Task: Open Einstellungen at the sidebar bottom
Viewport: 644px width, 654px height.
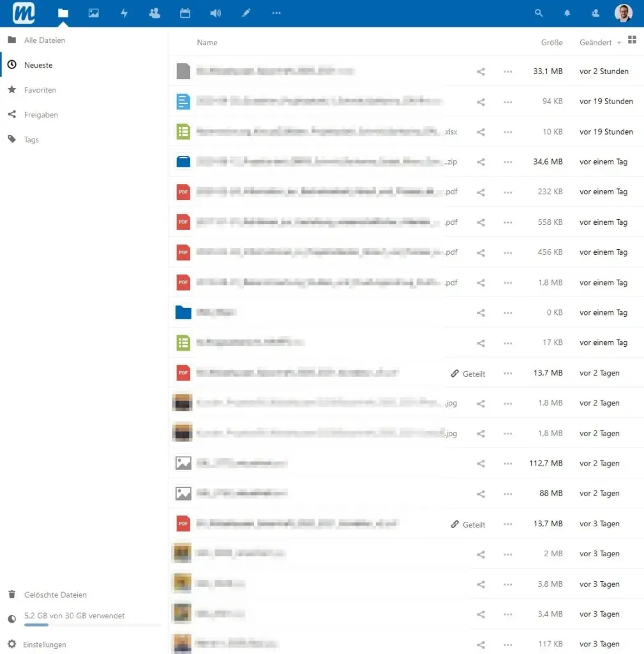Action: click(x=44, y=644)
